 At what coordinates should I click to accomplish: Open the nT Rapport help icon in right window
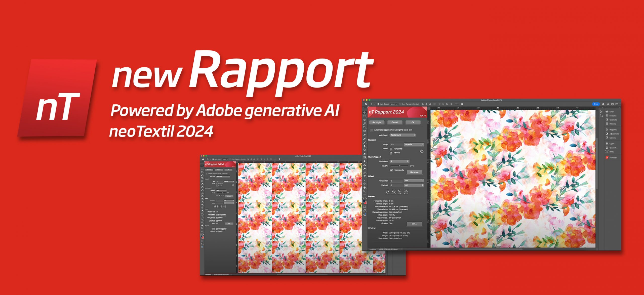[422, 151]
